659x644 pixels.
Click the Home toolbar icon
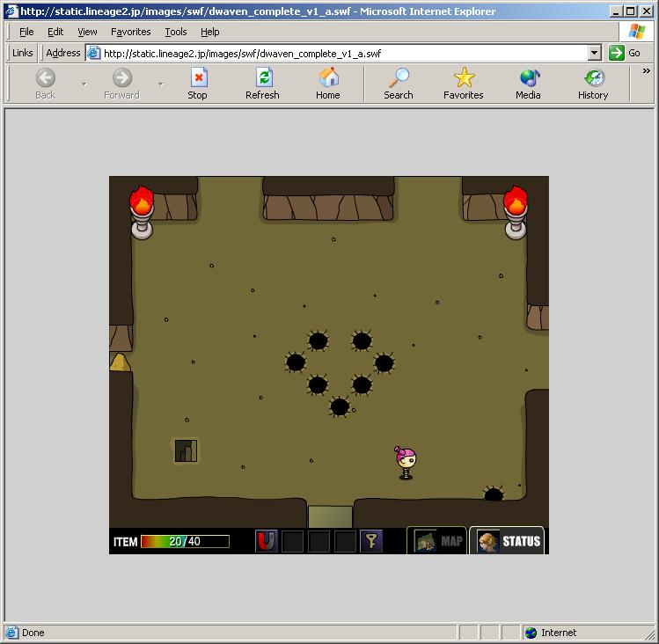(328, 84)
